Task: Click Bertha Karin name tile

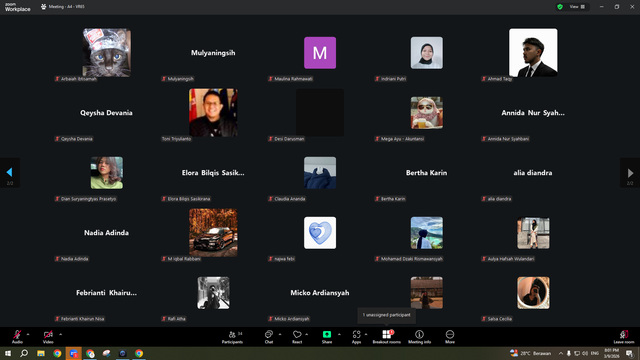Action: (427, 173)
